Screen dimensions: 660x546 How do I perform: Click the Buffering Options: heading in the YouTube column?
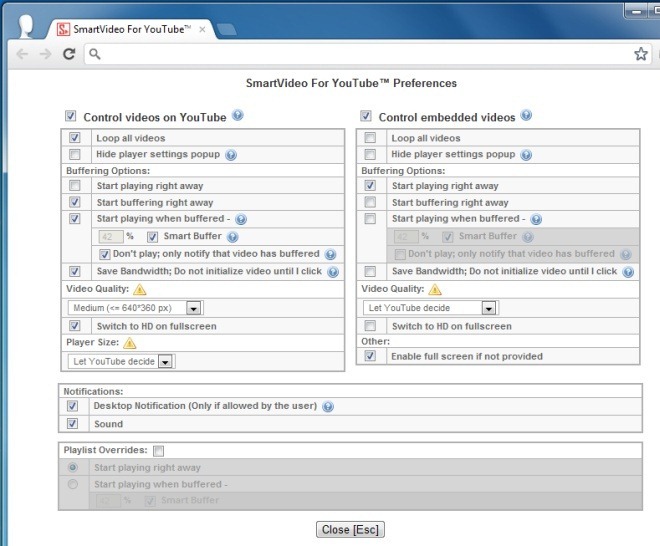coord(108,171)
